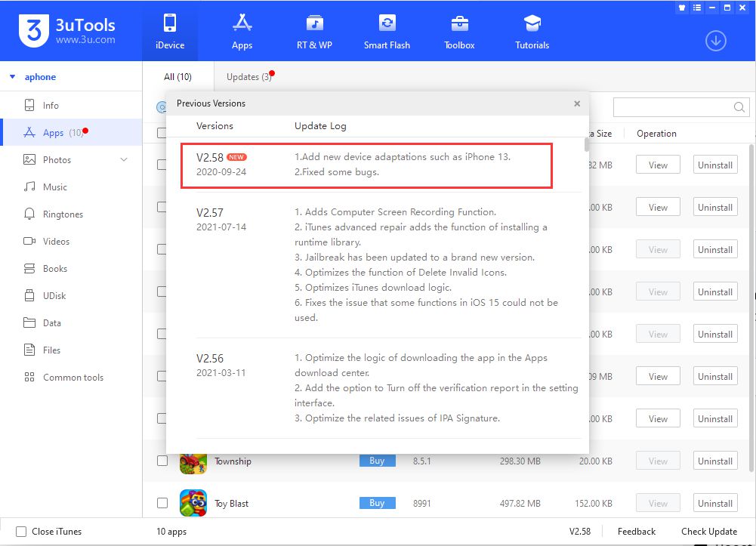Click the Operation column header
Screen dimensions: 756x546
(656, 134)
